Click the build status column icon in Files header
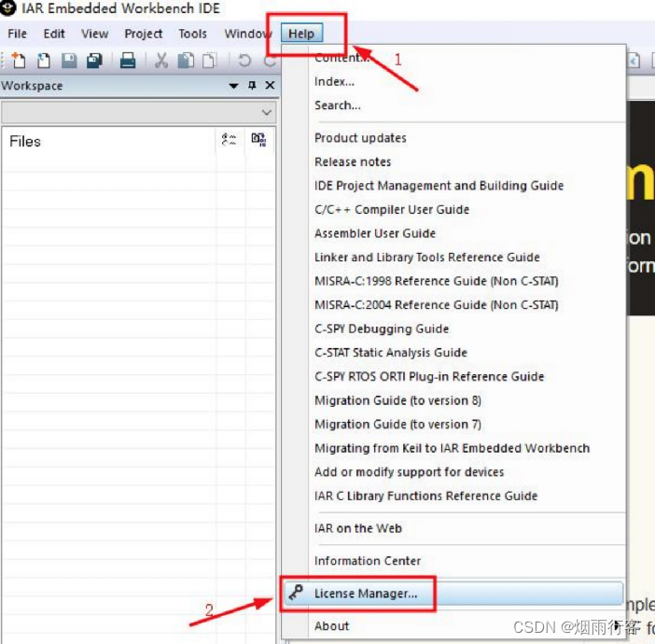 pos(229,140)
